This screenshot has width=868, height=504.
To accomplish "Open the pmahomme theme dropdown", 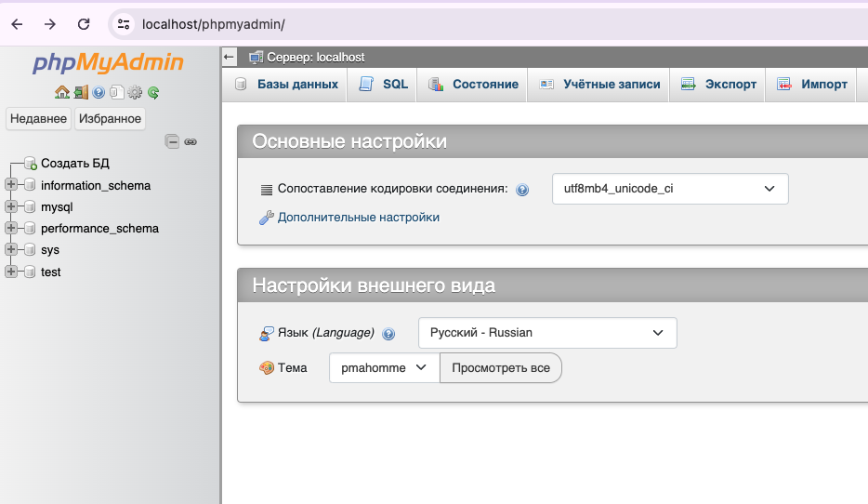I will pyautogui.click(x=384, y=367).
